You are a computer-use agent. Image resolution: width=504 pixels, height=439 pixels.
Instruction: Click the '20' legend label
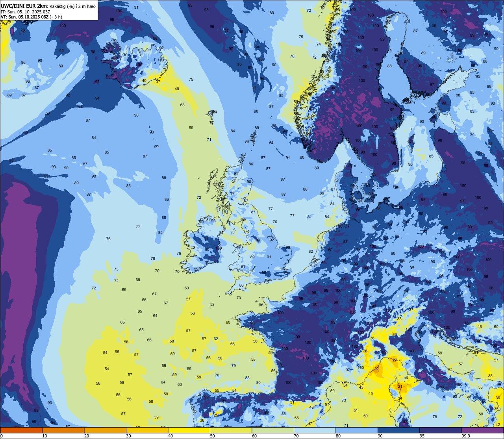pyautogui.click(x=86, y=436)
